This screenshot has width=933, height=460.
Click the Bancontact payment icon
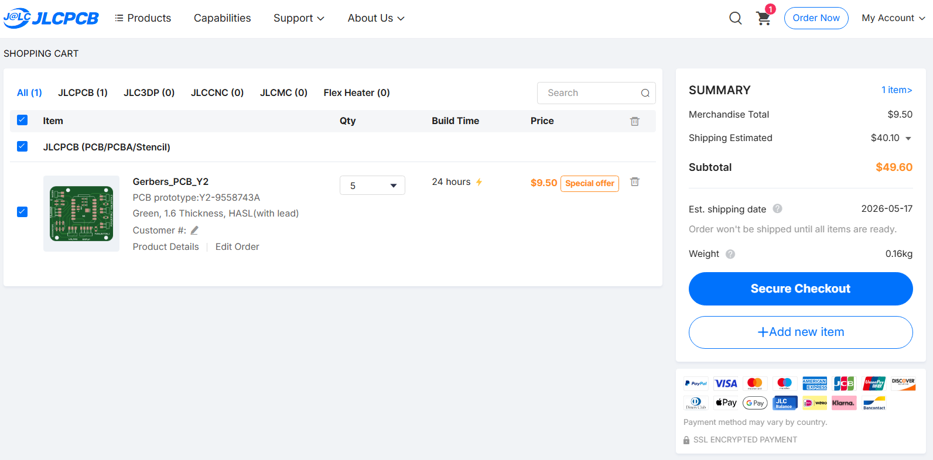pos(873,403)
